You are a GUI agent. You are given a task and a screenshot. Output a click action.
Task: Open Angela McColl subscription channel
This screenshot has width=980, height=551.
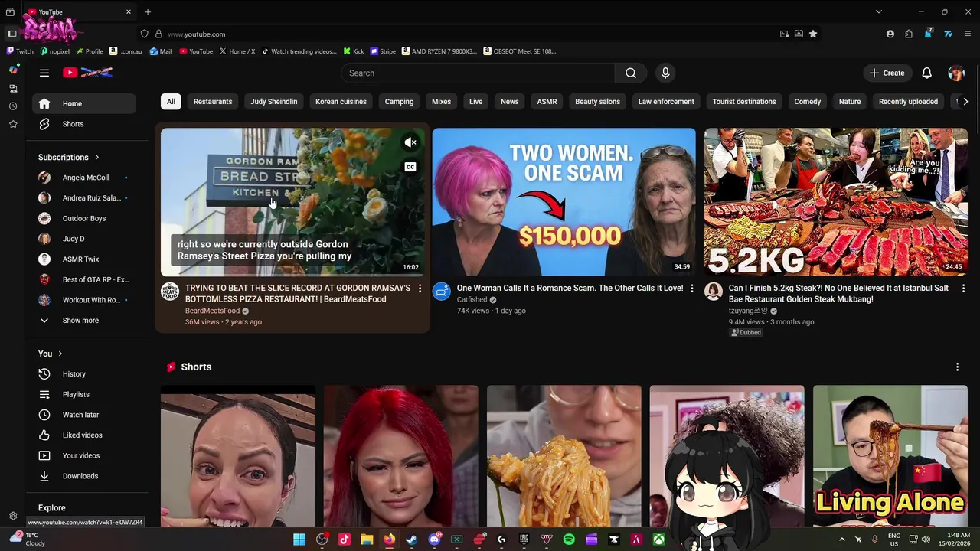point(84,178)
